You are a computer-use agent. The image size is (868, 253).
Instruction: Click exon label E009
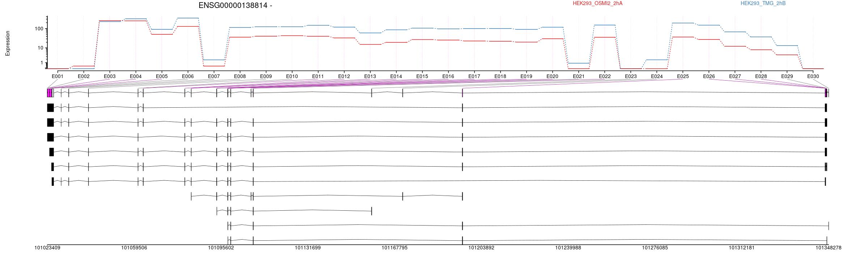coord(266,76)
